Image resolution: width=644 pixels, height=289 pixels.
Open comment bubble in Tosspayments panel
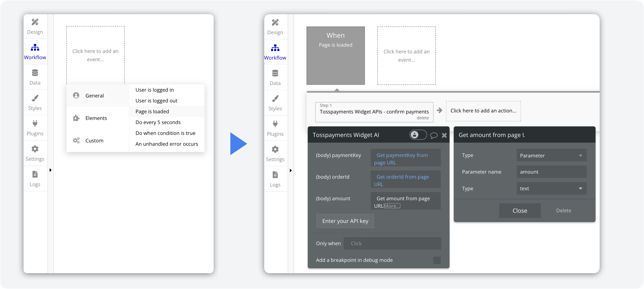coord(434,135)
